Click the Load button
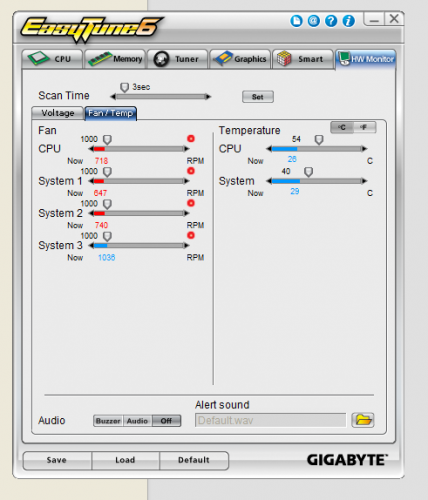This screenshot has height=500, width=428. click(x=125, y=460)
